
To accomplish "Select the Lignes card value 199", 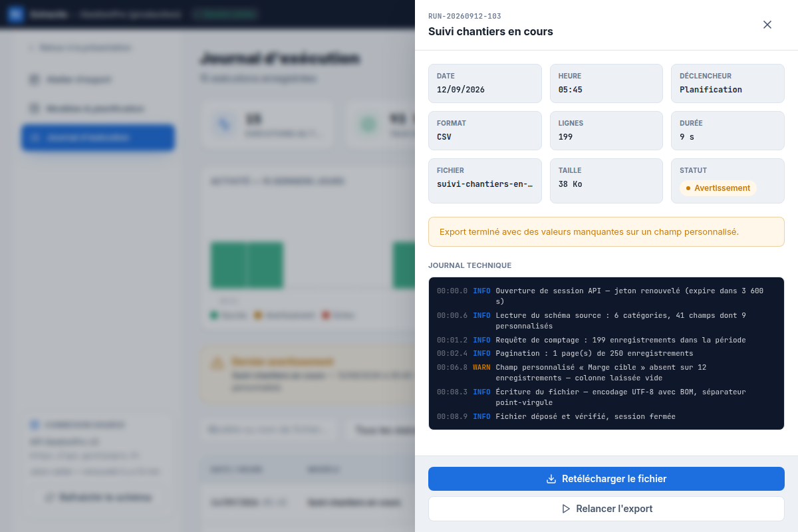I will pos(566,137).
